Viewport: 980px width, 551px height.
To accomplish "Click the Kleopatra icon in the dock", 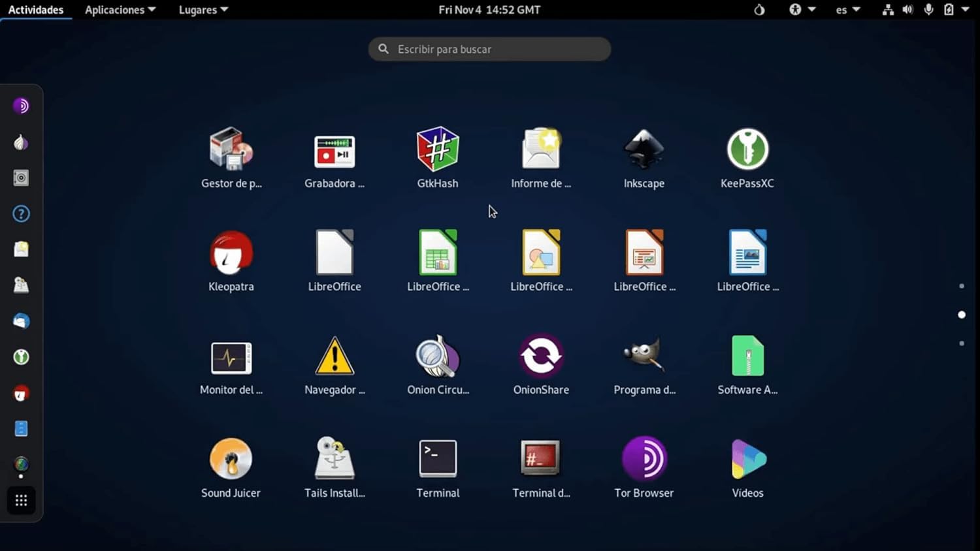I will (21, 393).
